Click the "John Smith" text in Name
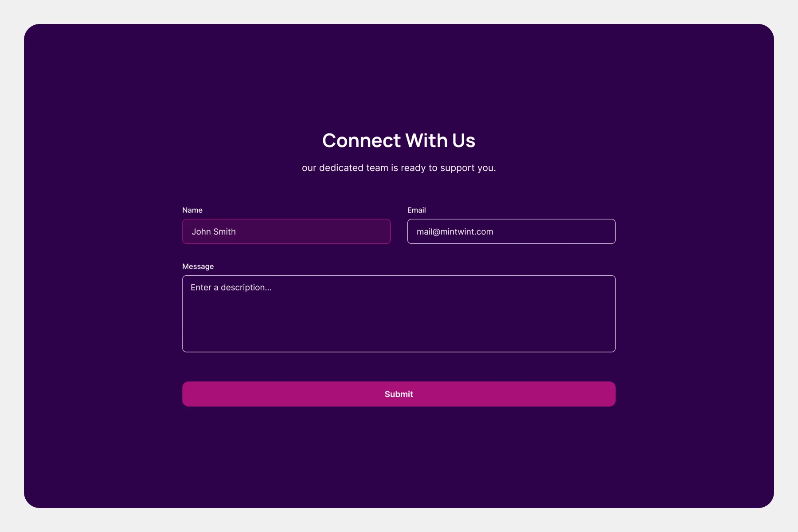 214,232
